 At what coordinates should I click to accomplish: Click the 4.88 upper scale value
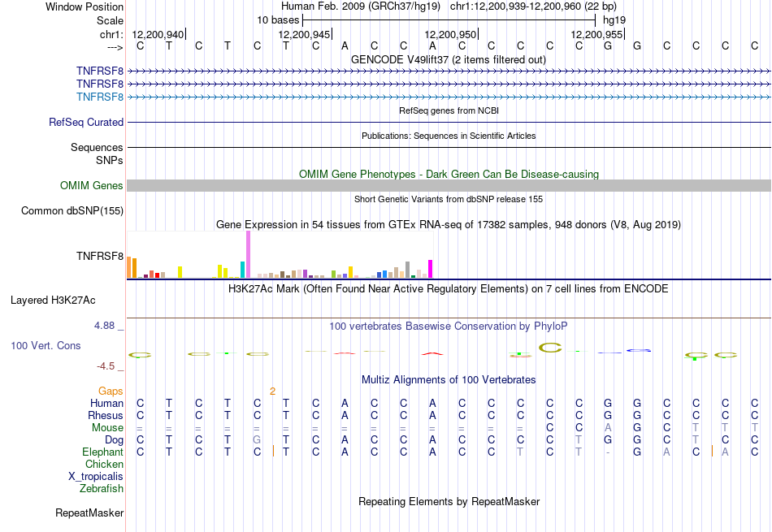[x=104, y=326]
